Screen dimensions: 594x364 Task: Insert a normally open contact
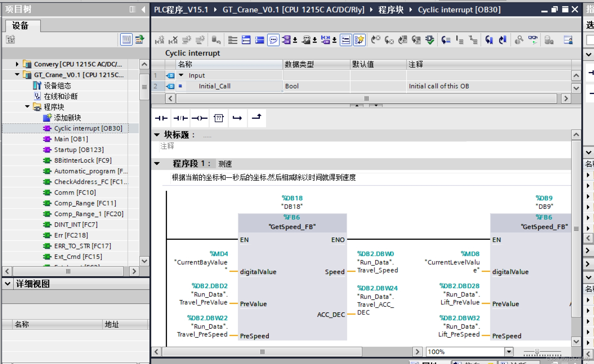tap(161, 118)
